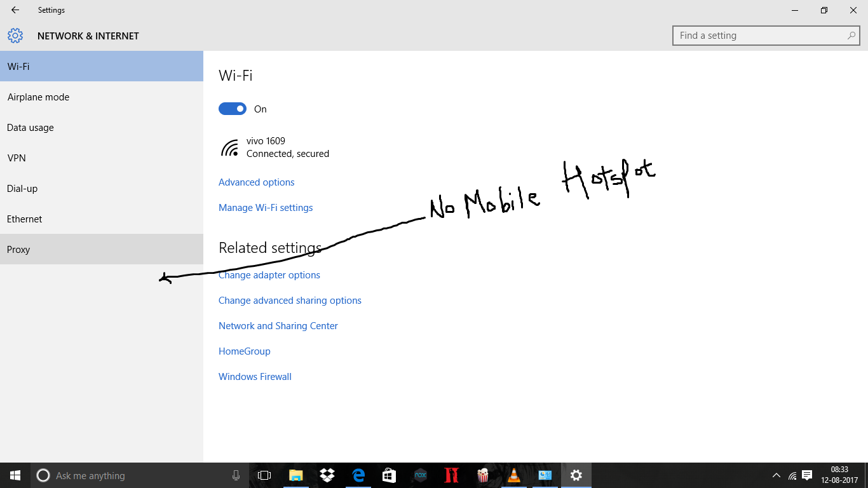Open Network and Sharing Center link
The width and height of the screenshot is (868, 488).
click(278, 326)
